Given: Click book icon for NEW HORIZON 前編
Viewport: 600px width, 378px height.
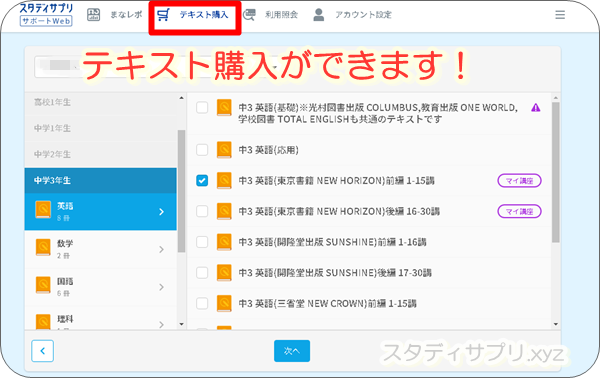Looking at the screenshot, I should coord(224,181).
